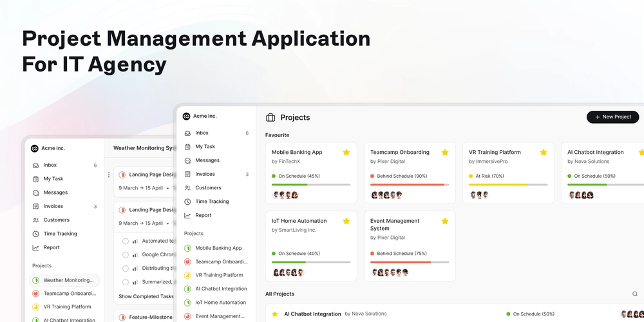Image resolution: width=644 pixels, height=322 pixels.
Task: Unfavourite the Event Management System card star
Action: pyautogui.click(x=445, y=221)
